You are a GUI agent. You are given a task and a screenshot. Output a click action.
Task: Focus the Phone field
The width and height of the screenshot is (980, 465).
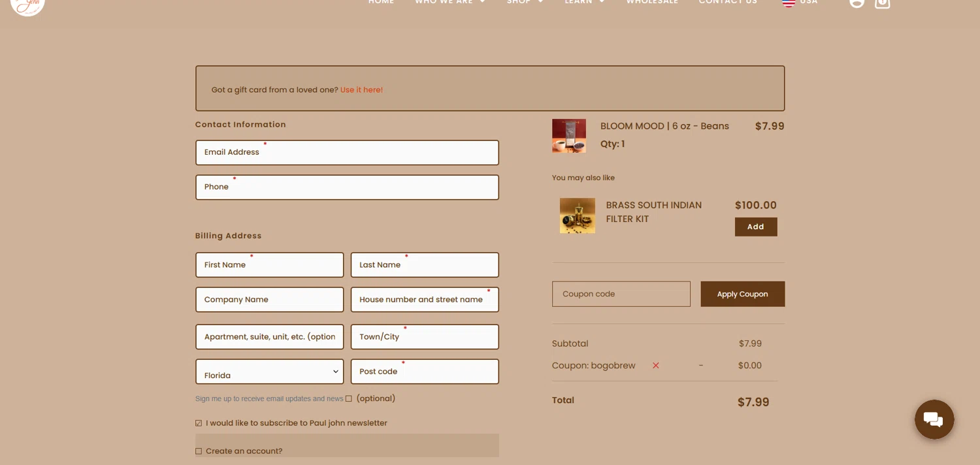(347, 187)
